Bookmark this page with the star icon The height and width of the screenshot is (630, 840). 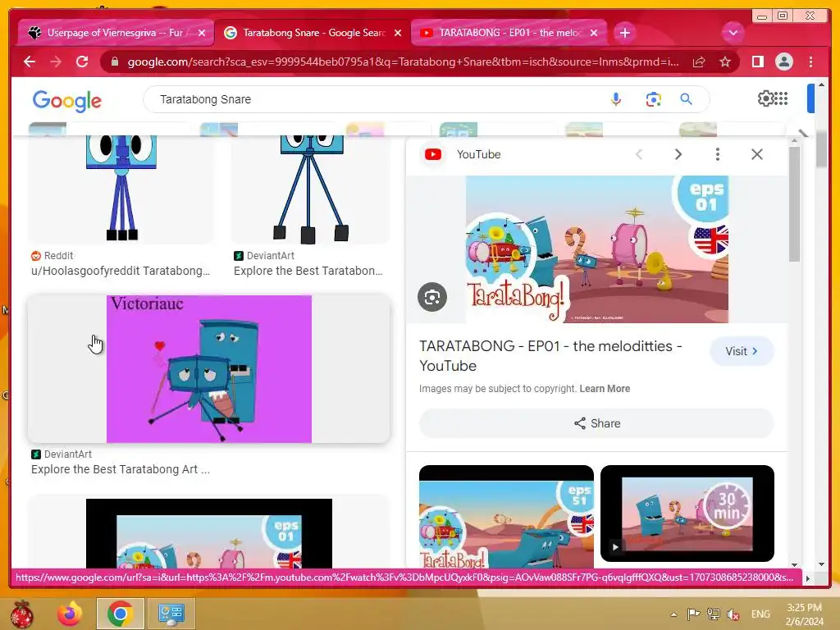[x=725, y=62]
